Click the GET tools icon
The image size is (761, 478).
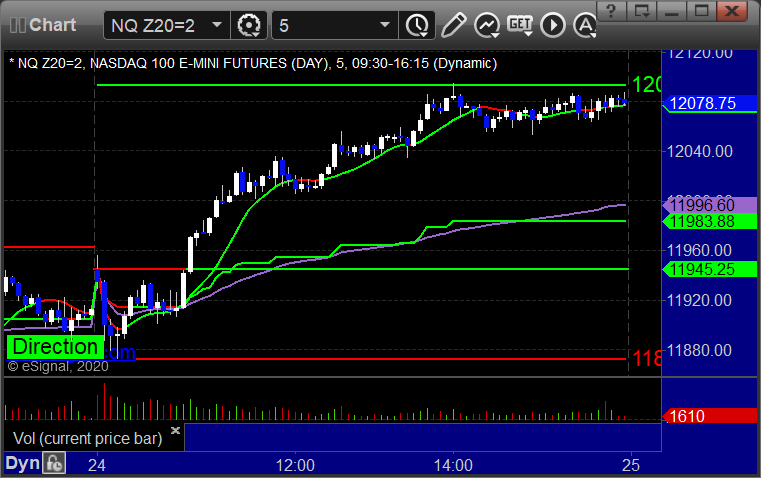coord(520,25)
